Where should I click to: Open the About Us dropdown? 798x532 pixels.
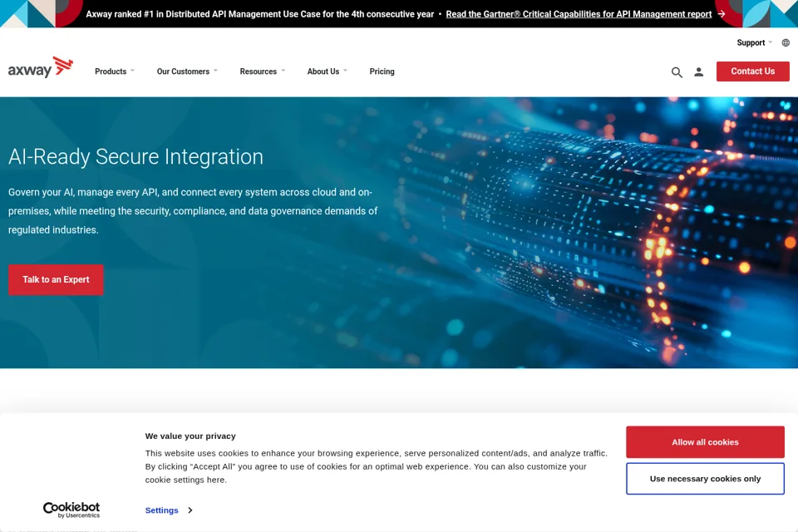pos(328,71)
